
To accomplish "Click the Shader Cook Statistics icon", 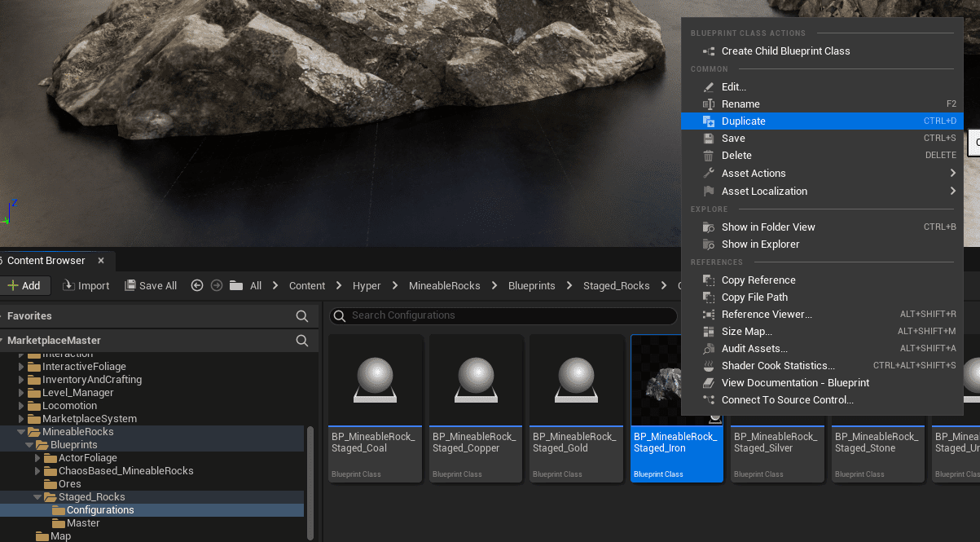I will 708,366.
